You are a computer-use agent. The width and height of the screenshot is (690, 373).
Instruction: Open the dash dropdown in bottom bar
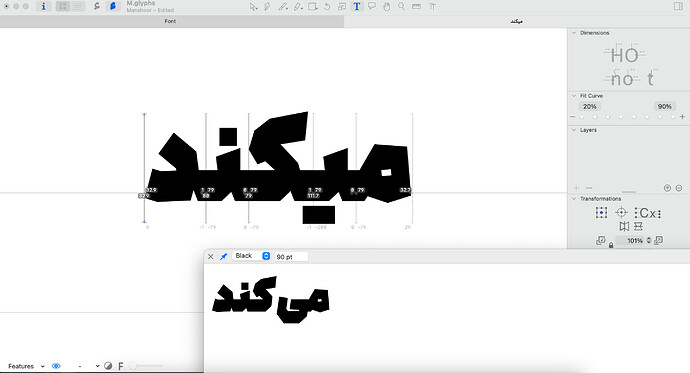[x=88, y=366]
